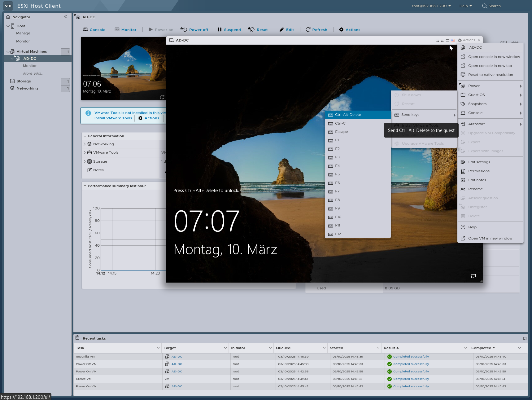Click the keyboard layout flag icon

[453, 40]
